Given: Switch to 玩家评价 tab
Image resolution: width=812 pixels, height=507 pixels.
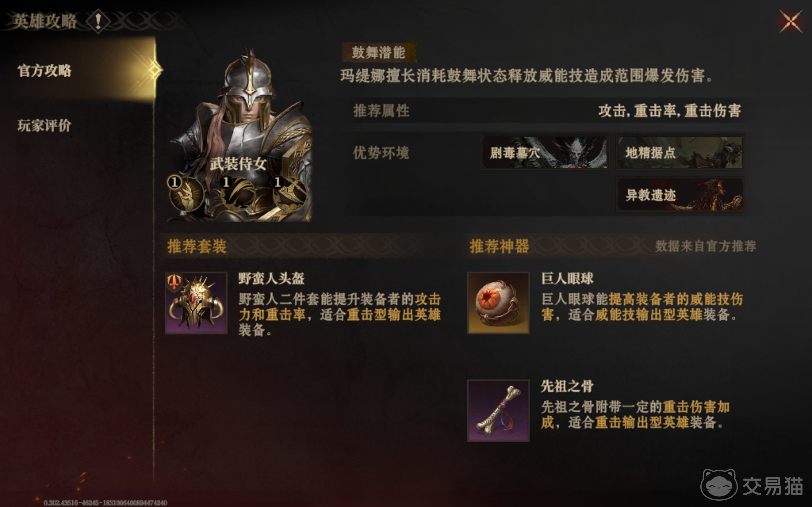Looking at the screenshot, I should click(x=44, y=126).
